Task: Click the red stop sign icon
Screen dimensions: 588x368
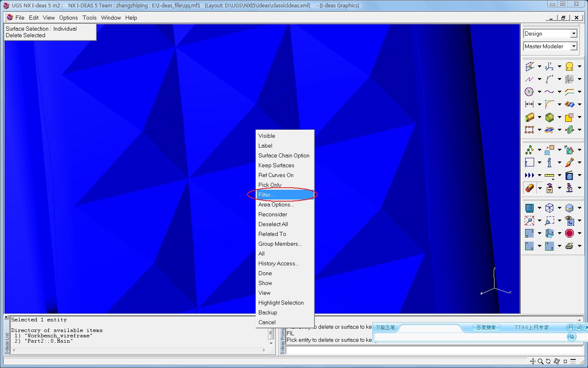Action: [570, 233]
